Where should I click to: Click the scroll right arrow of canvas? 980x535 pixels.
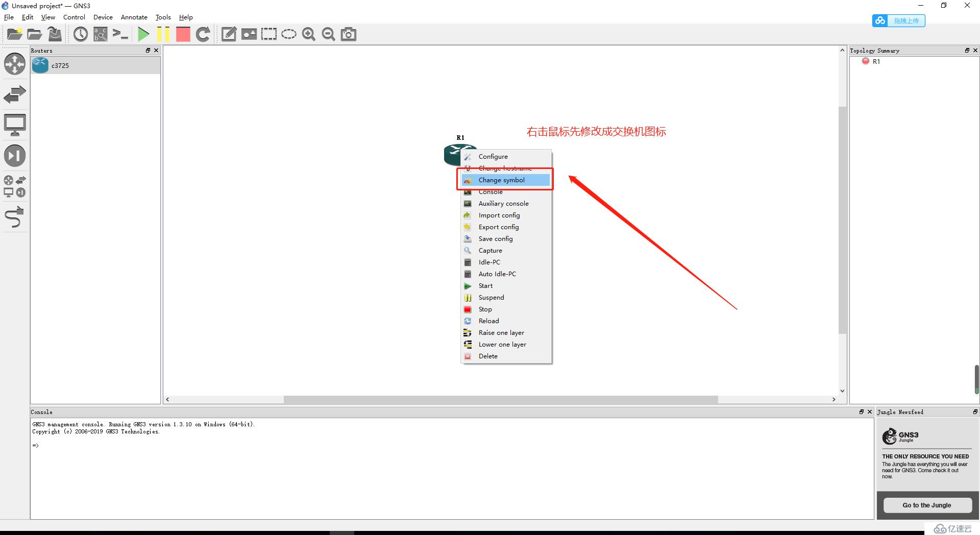point(834,399)
